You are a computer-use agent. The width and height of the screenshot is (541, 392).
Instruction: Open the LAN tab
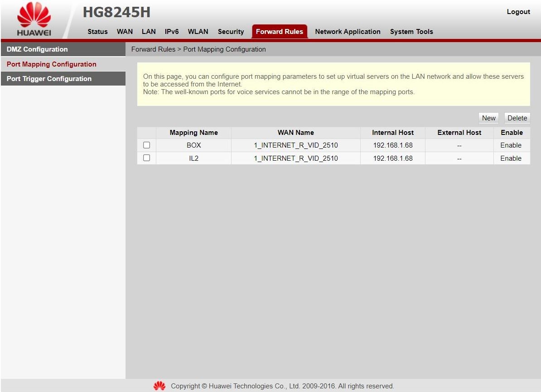(149, 32)
